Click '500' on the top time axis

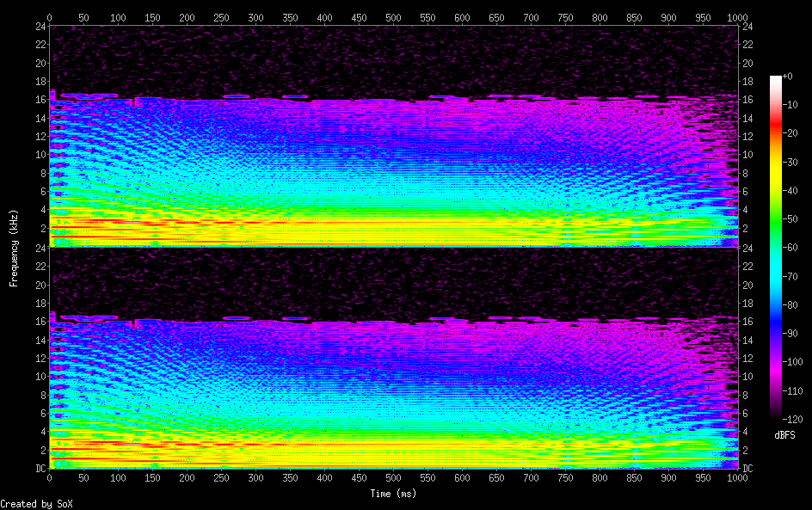[393, 17]
